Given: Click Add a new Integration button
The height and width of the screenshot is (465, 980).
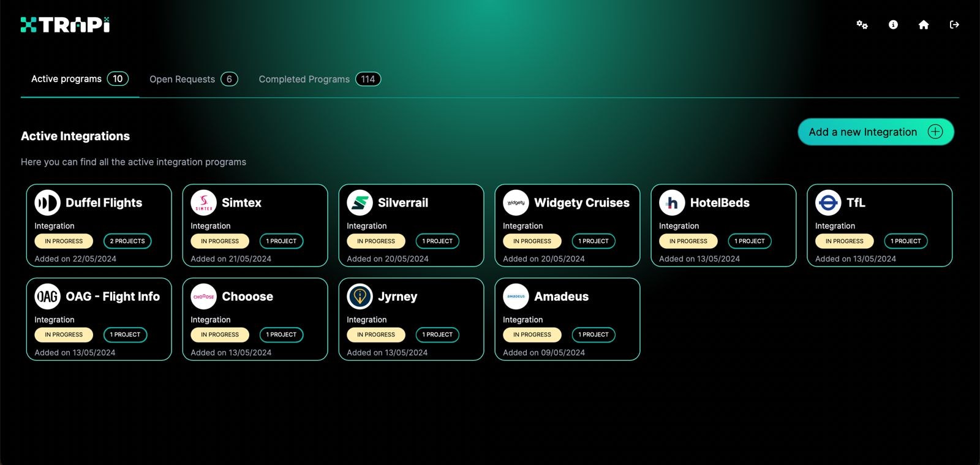Looking at the screenshot, I should coord(876,132).
